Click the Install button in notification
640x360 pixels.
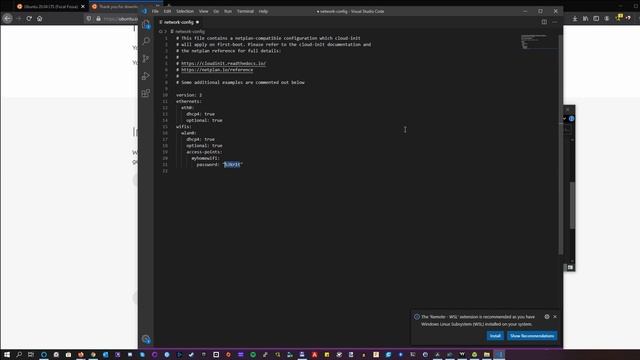click(495, 336)
